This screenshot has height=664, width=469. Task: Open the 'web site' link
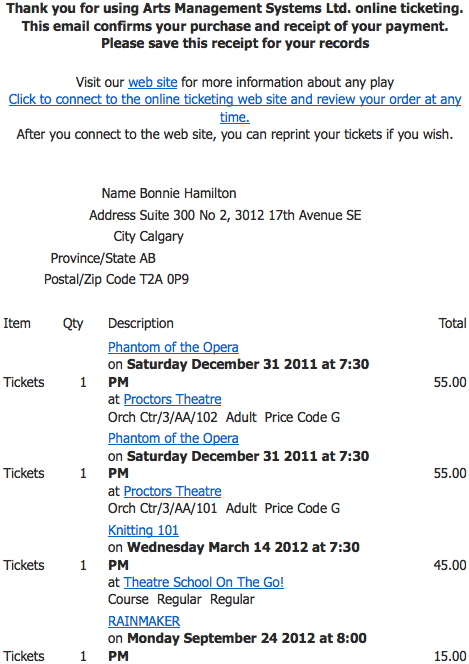tap(153, 82)
